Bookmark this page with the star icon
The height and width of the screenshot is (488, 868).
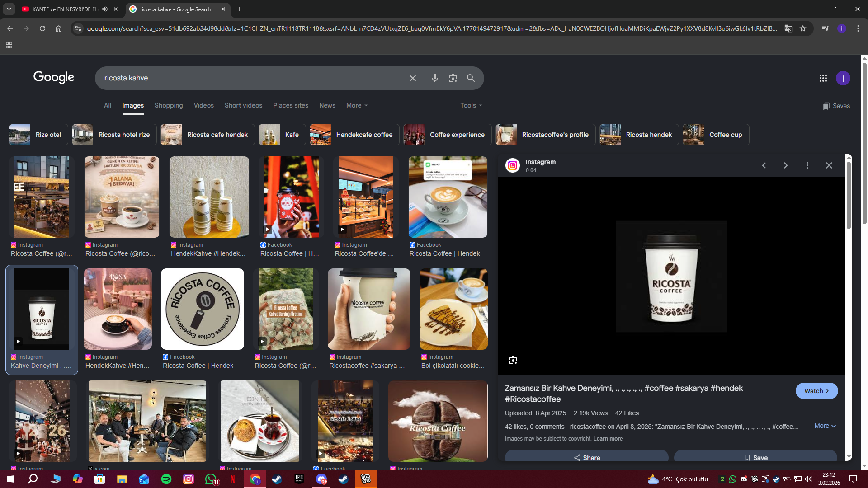803,28
